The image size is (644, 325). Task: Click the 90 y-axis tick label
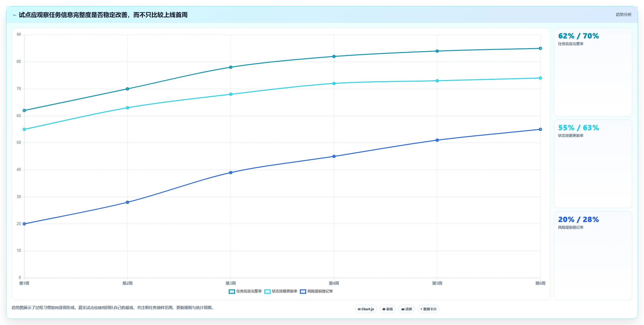click(x=19, y=35)
